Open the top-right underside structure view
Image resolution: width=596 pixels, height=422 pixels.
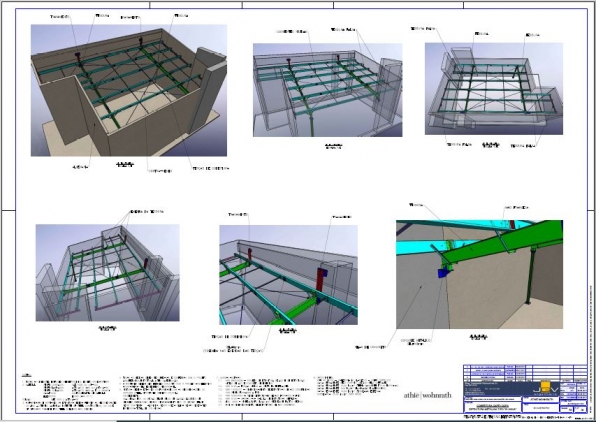pyautogui.click(x=494, y=89)
